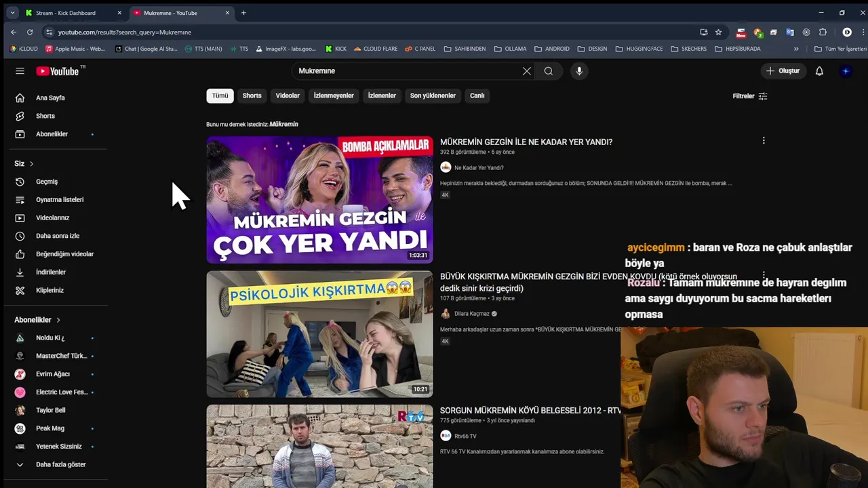Click the magnifier search button
Viewport: 868px width, 488px height.
click(549, 71)
